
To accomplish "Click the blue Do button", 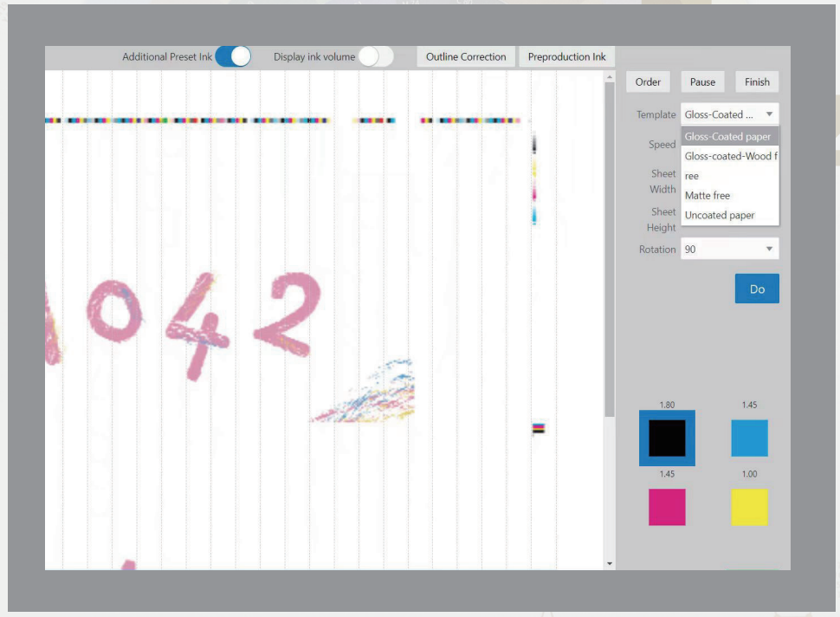I will coord(757,289).
